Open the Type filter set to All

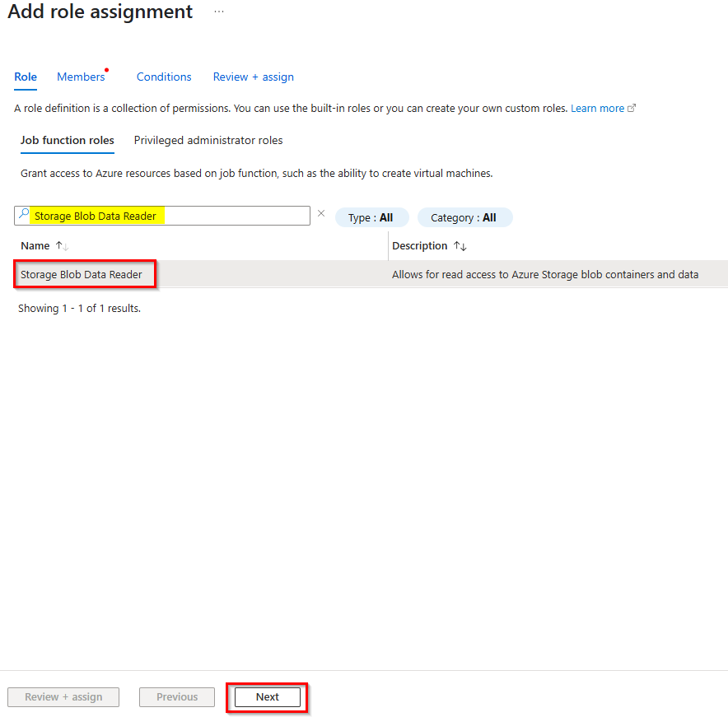371,216
